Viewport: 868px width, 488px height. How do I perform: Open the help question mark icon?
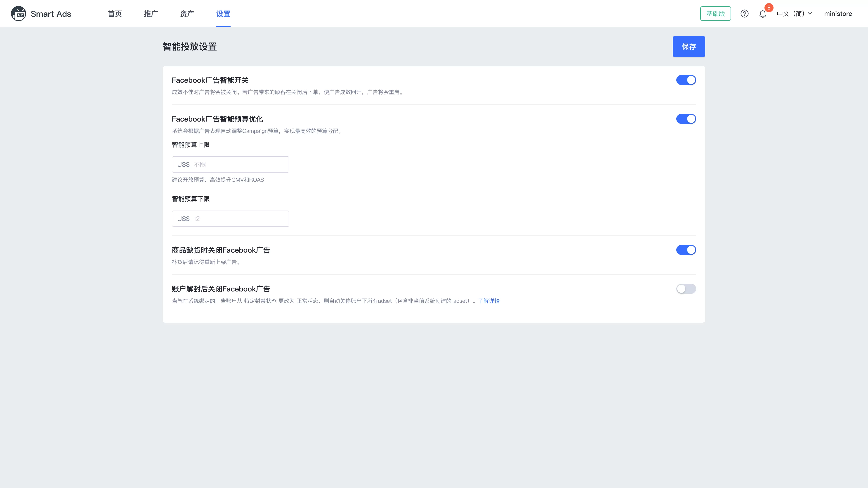coord(744,14)
